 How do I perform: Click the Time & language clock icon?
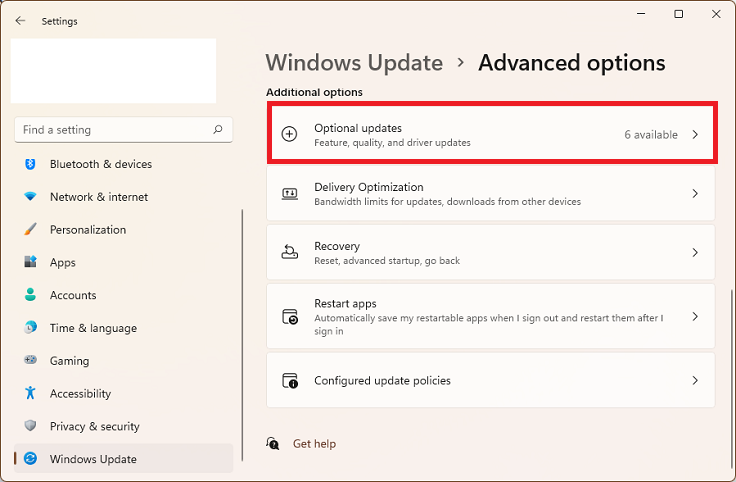pos(30,328)
